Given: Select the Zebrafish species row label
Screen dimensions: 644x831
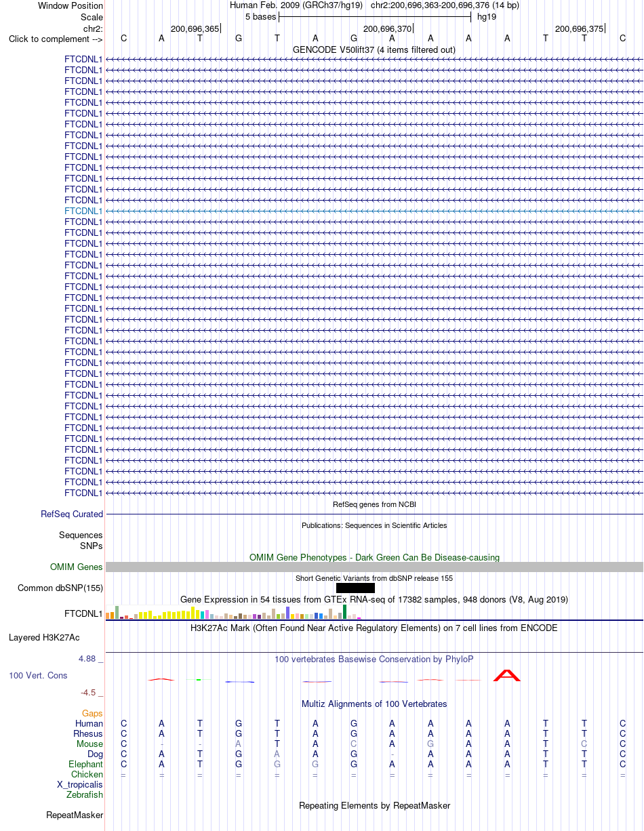Looking at the screenshot, I should pos(85,795).
